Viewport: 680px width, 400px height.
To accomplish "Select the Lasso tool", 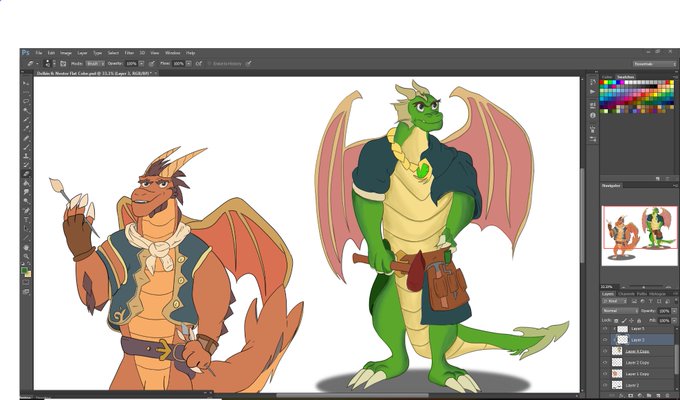I will (x=26, y=102).
